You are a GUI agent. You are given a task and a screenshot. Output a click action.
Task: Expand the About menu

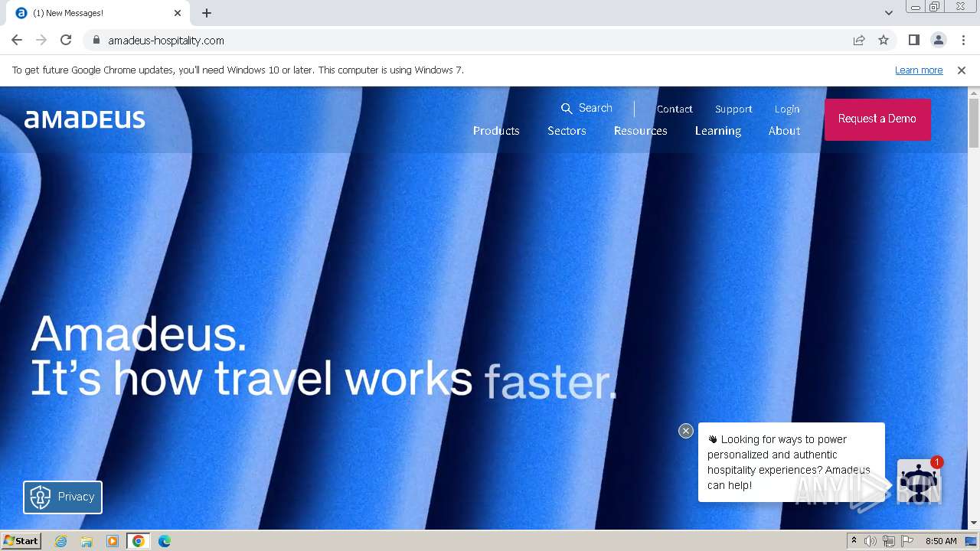(x=784, y=131)
